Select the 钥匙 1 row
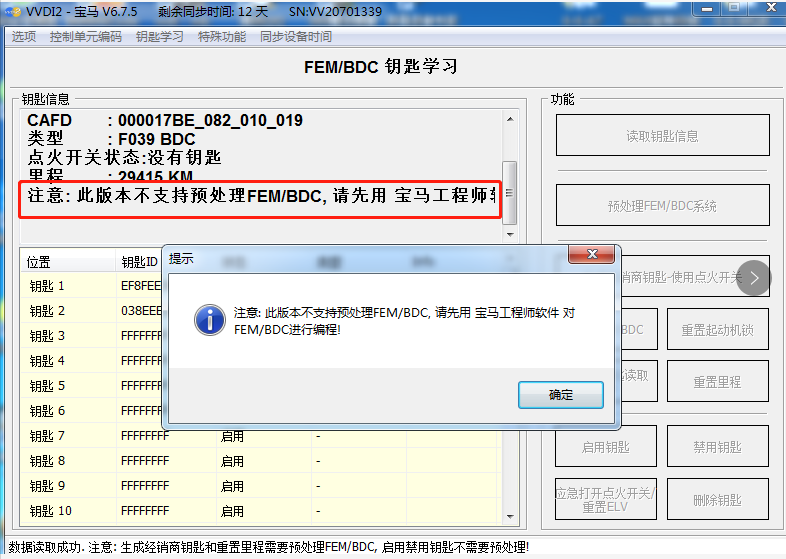 tap(93, 286)
